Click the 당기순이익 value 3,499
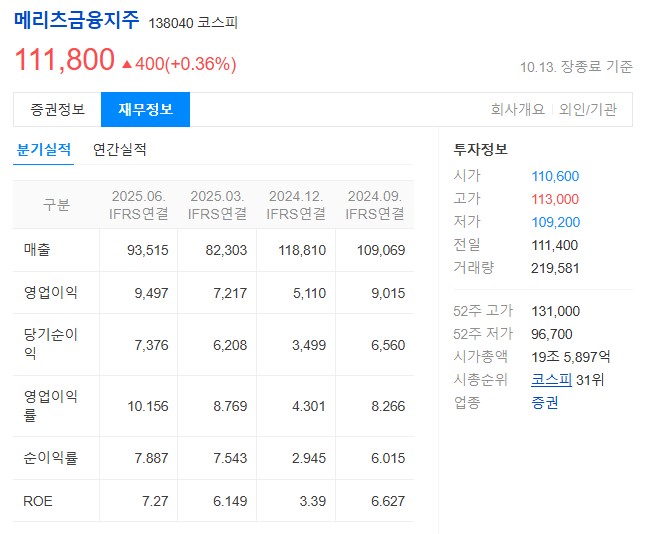Viewport: 645px width, 534px height. click(309, 345)
